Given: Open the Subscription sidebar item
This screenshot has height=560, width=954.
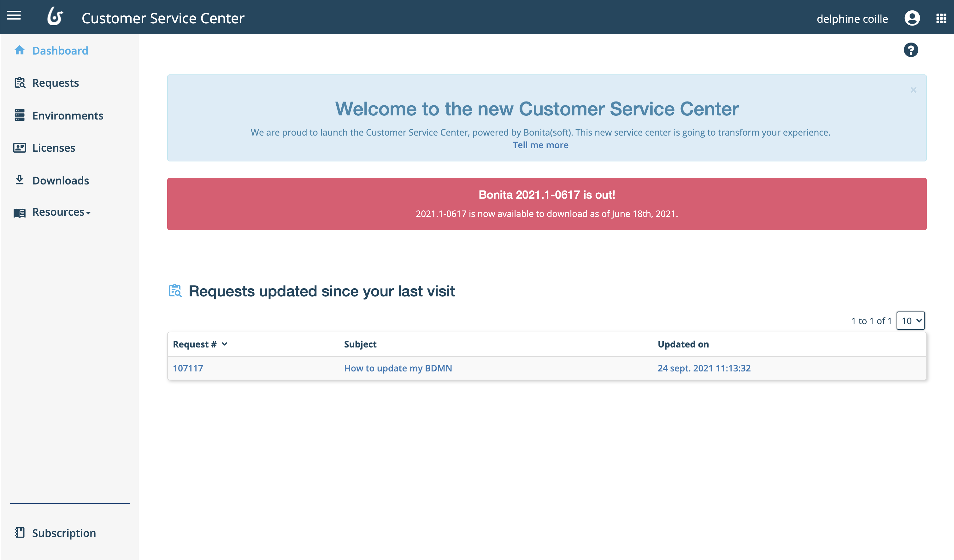Looking at the screenshot, I should (64, 533).
